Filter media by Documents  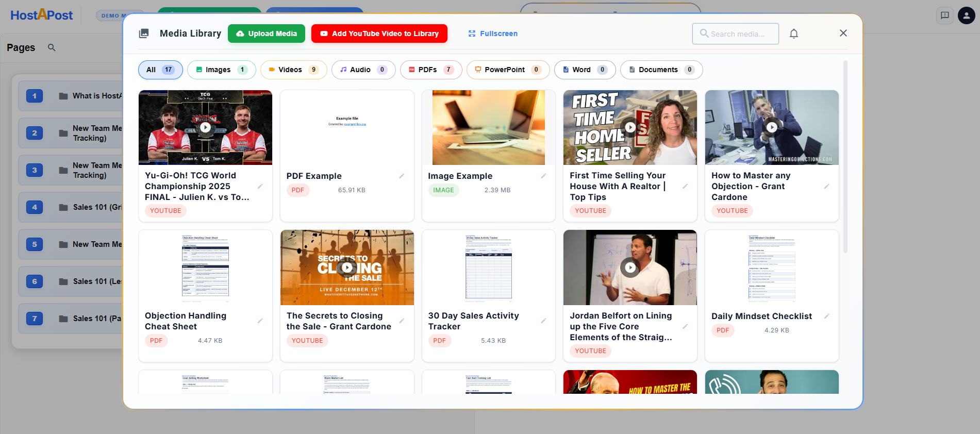click(661, 70)
